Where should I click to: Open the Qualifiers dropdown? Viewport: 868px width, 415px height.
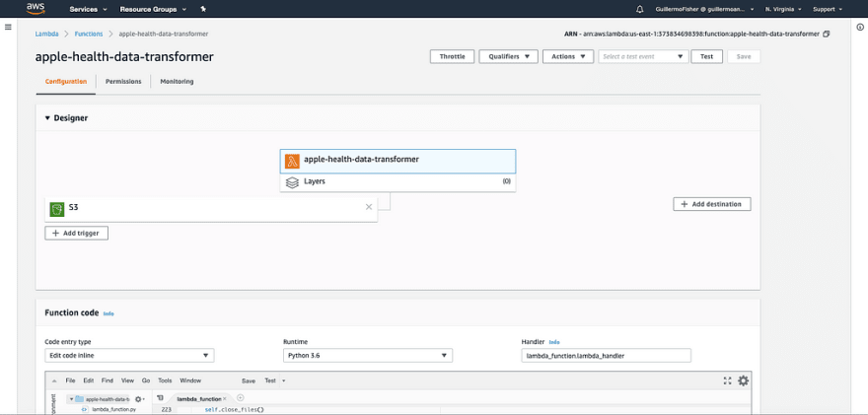(x=509, y=56)
